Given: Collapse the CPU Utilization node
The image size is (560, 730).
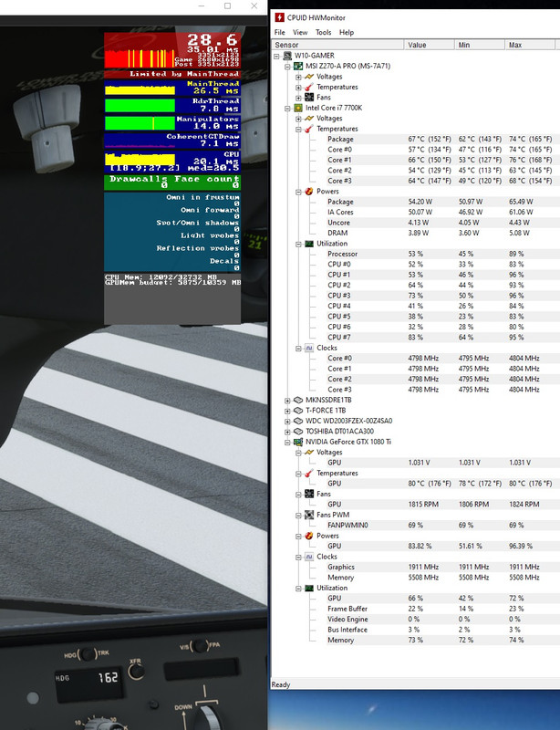Looking at the screenshot, I should pyautogui.click(x=298, y=244).
